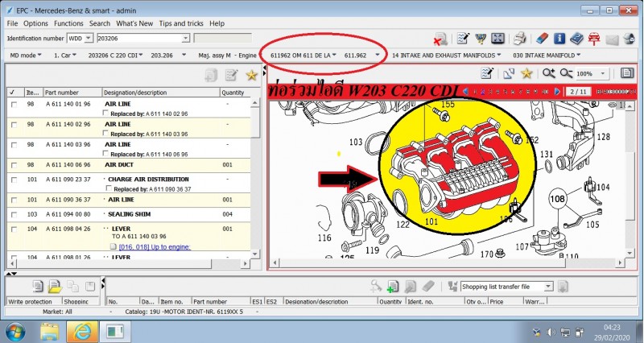
Task: Open the WDD prefix dropdown
Action: coord(89,38)
